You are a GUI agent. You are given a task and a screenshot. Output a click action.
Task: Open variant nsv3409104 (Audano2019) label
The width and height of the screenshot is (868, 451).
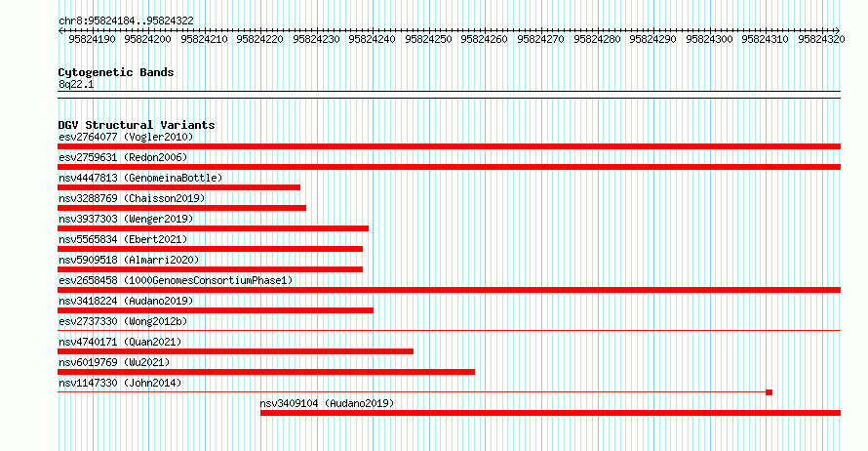(x=327, y=403)
